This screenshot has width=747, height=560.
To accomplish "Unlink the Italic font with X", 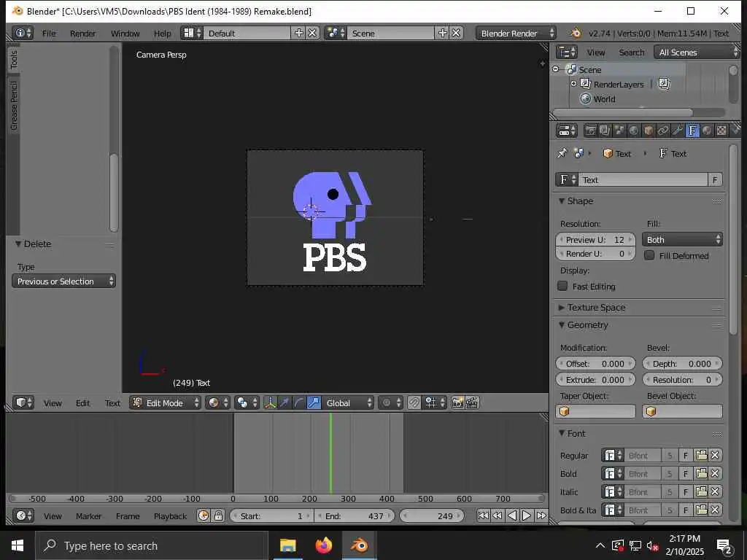I will pyautogui.click(x=715, y=492).
